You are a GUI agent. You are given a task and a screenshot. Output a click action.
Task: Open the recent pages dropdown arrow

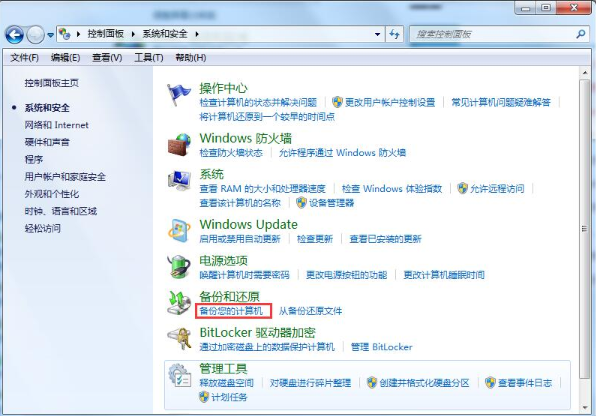click(51, 35)
